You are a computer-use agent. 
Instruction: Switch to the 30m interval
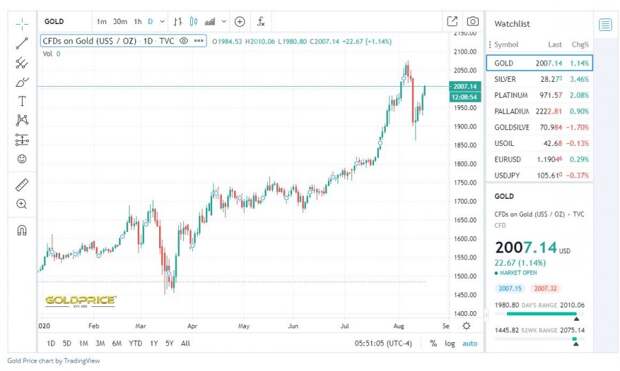point(120,22)
